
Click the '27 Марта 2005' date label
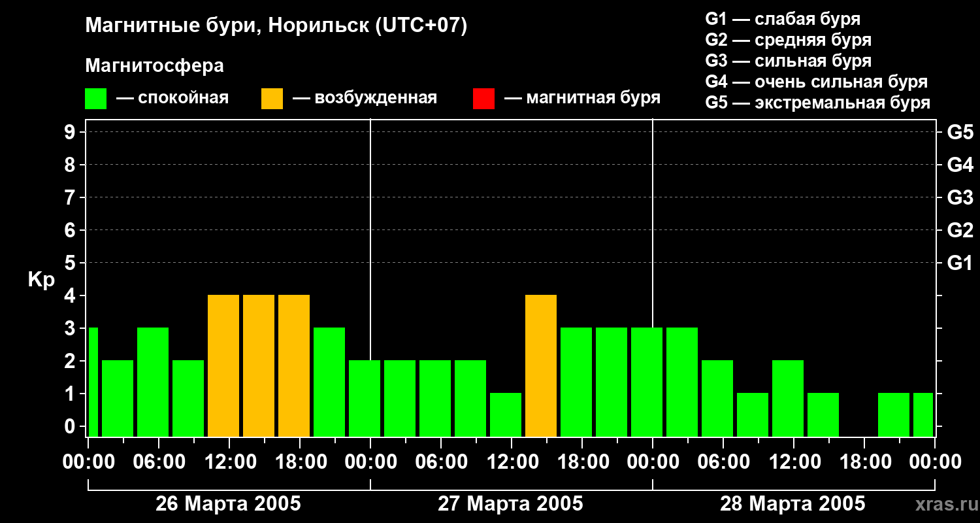pyautogui.click(x=510, y=504)
